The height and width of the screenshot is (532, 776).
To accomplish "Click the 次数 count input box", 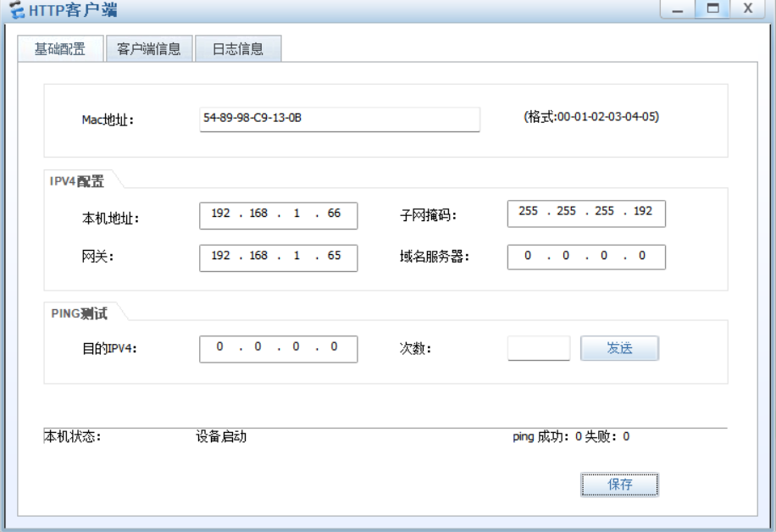I will click(x=539, y=348).
